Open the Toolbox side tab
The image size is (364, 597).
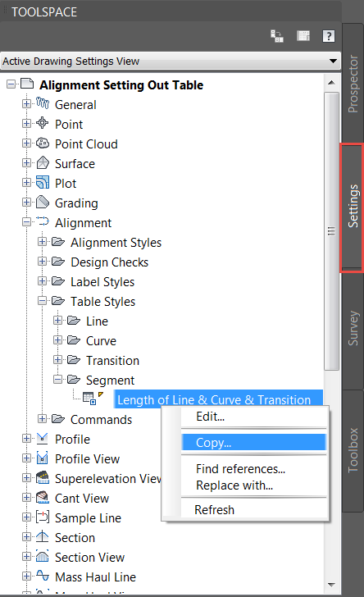pyautogui.click(x=353, y=450)
